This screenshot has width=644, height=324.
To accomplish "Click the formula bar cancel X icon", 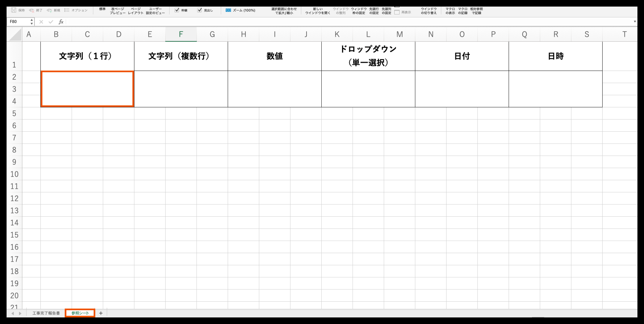I will (41, 22).
